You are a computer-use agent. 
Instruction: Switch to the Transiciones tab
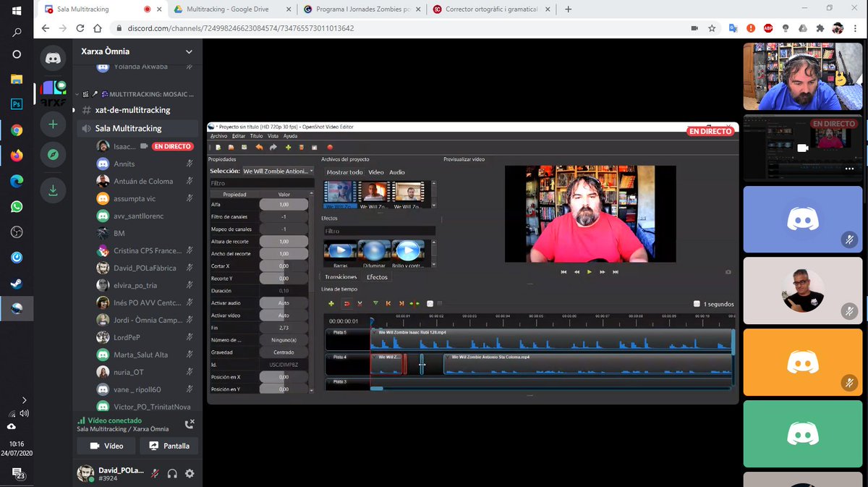[341, 277]
